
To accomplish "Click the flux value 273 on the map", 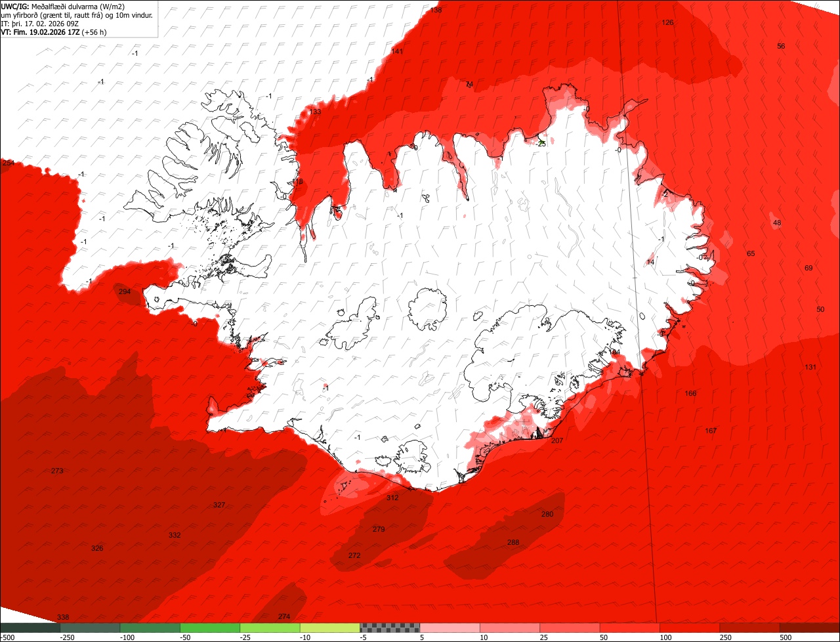I will tap(57, 471).
